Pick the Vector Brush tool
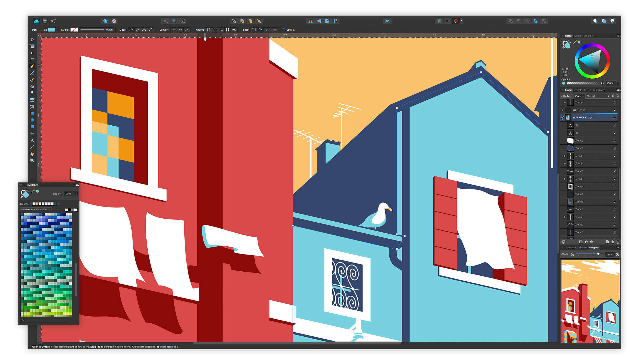Image resolution: width=644 pixels, height=362 pixels. 32,80
